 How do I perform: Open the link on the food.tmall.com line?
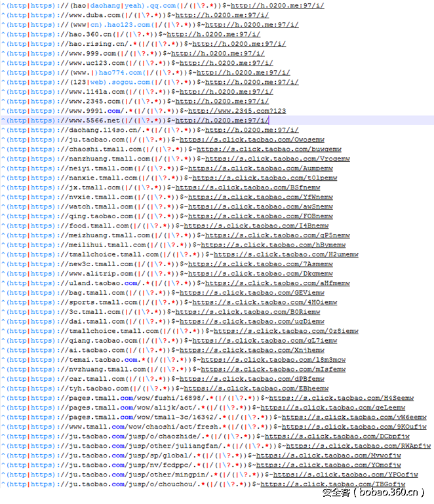tap(256, 226)
